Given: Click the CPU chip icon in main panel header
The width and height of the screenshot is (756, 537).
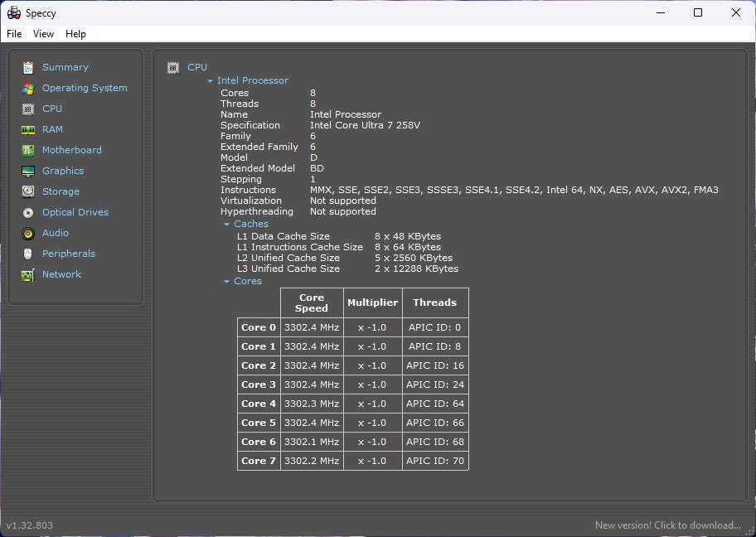Looking at the screenshot, I should pos(173,67).
